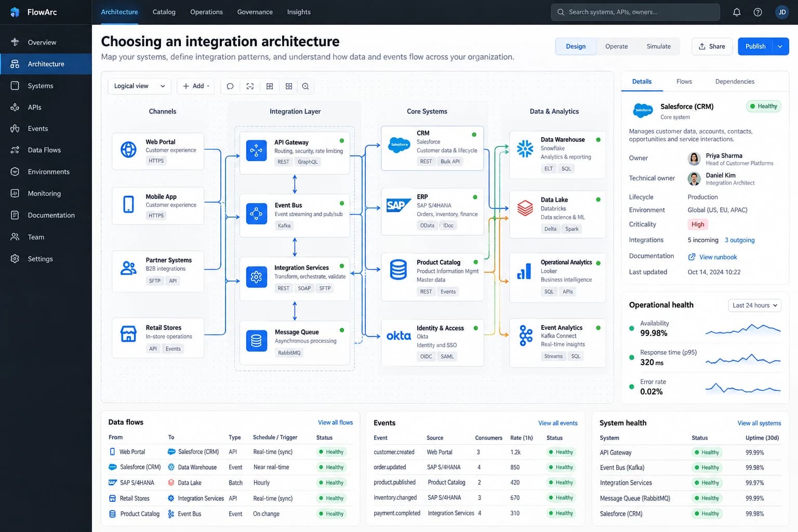Select the Okta identity logo
798x532 pixels.
(398, 336)
